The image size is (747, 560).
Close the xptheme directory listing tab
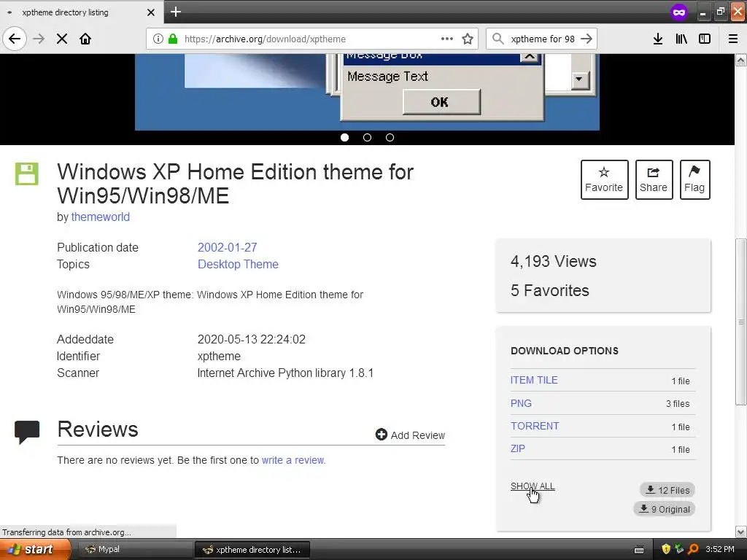point(151,12)
